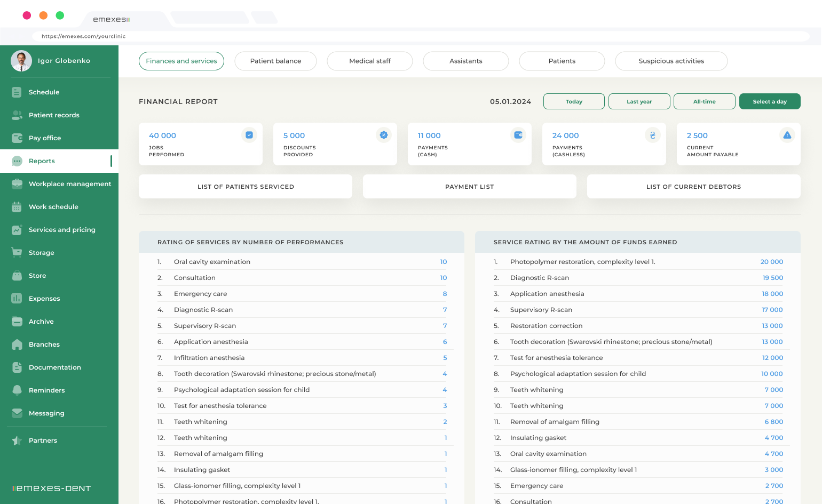Click the Partners star icon
Screen dimensions: 822x504
17,441
